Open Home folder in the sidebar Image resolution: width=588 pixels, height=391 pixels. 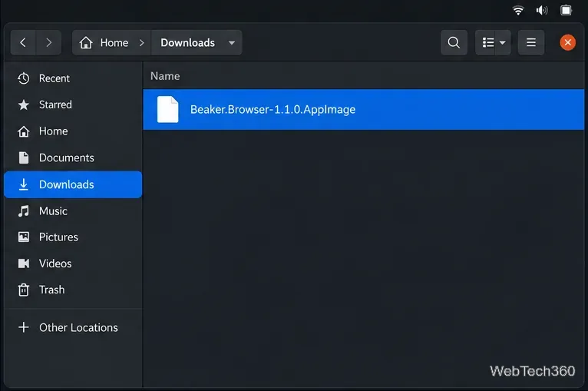tap(73, 131)
